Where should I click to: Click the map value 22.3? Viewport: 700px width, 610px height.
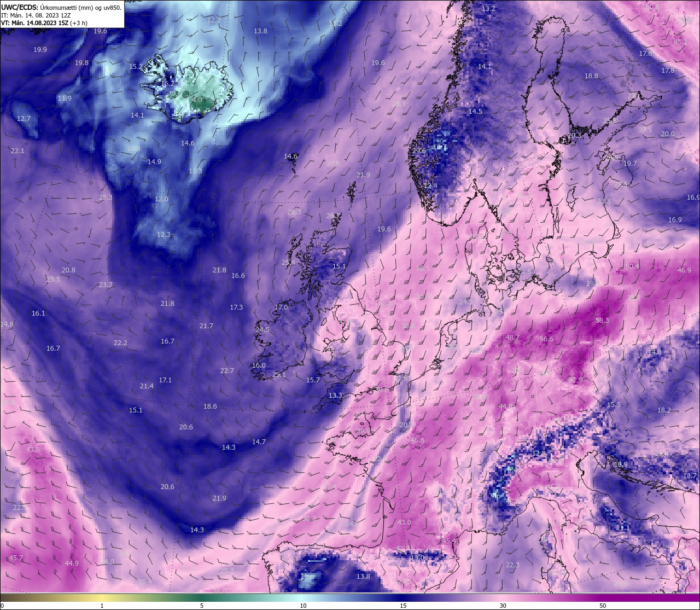pos(512,565)
